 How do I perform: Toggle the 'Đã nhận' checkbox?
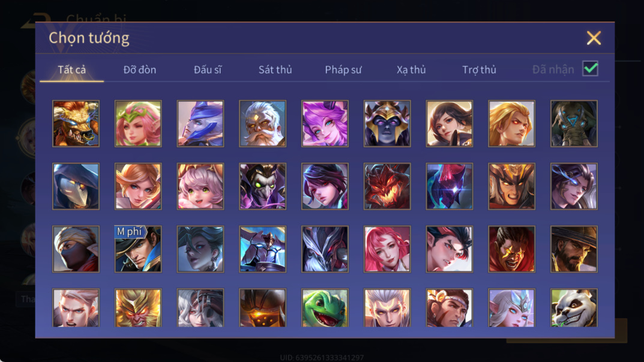(x=590, y=68)
